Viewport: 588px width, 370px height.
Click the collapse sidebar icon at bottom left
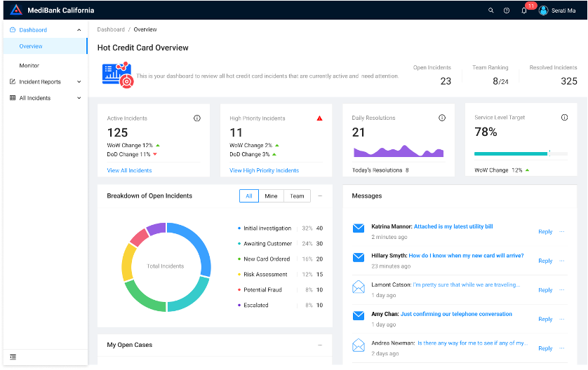click(13, 357)
